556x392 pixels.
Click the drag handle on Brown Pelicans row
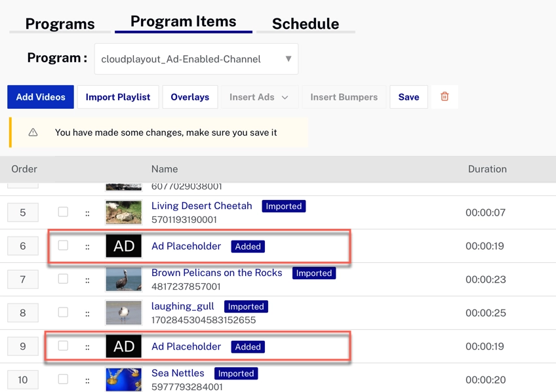(x=87, y=280)
